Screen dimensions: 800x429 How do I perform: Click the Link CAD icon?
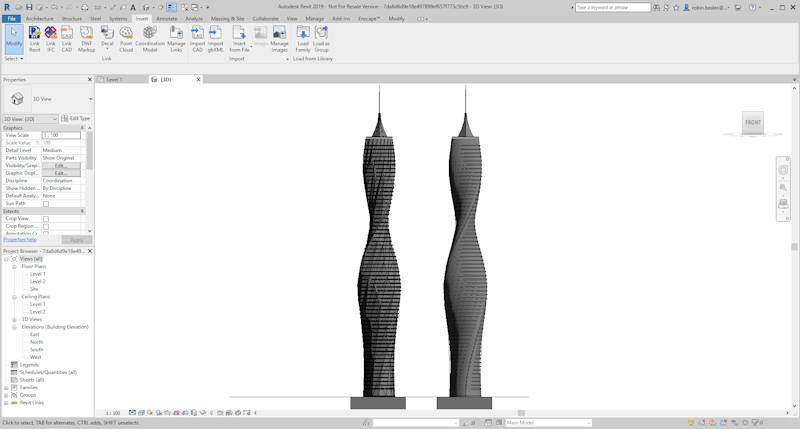(x=67, y=33)
